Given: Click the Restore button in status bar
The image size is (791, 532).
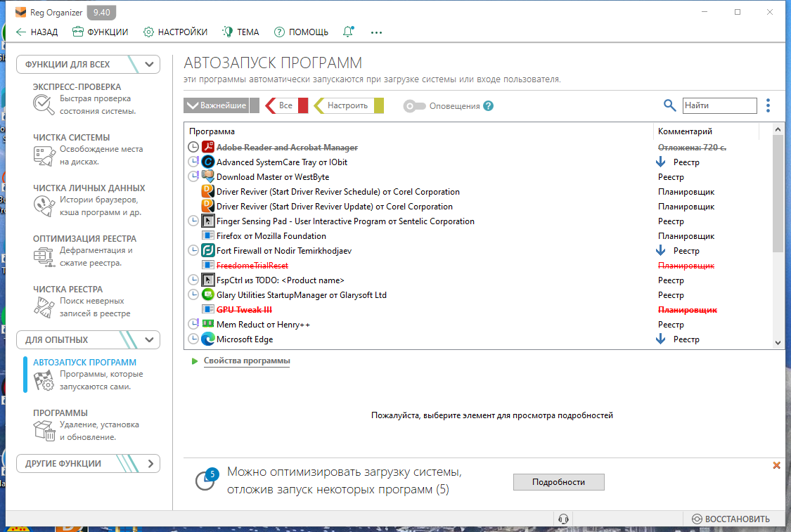Looking at the screenshot, I should coord(731,519).
